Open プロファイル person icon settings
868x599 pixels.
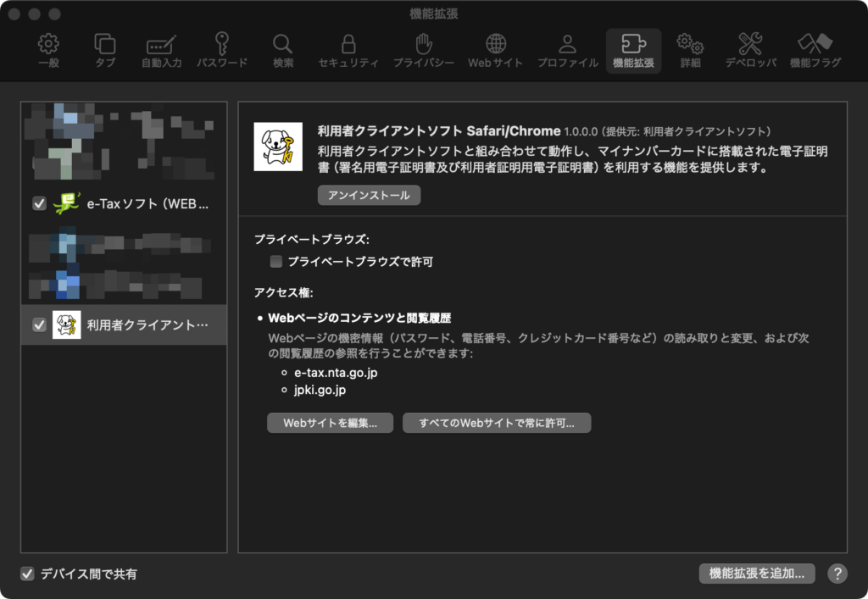coord(567,51)
